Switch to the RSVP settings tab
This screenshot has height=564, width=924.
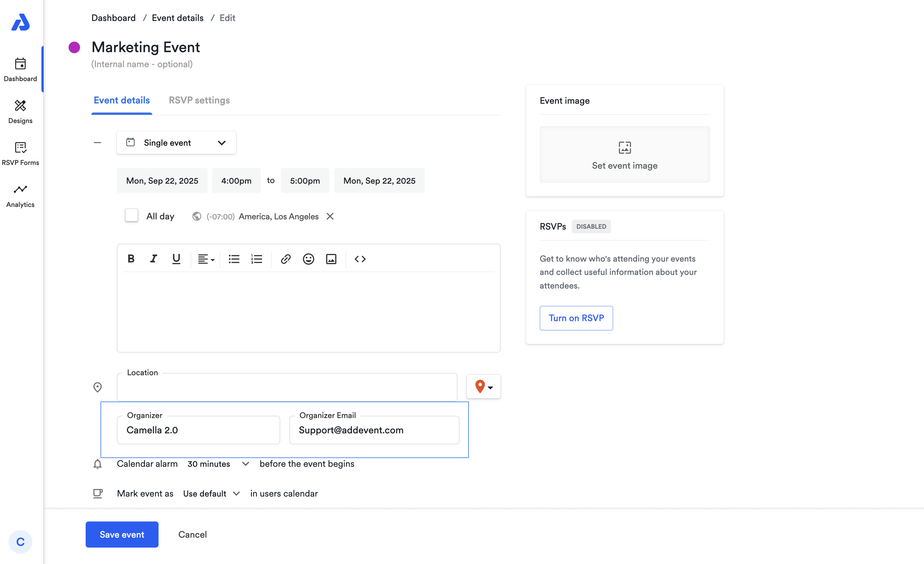(199, 100)
